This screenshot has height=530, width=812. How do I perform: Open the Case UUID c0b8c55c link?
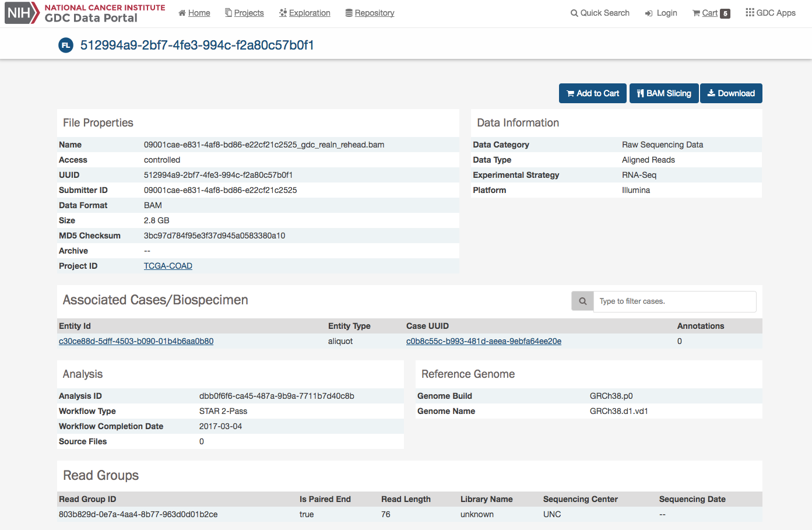tap(483, 341)
